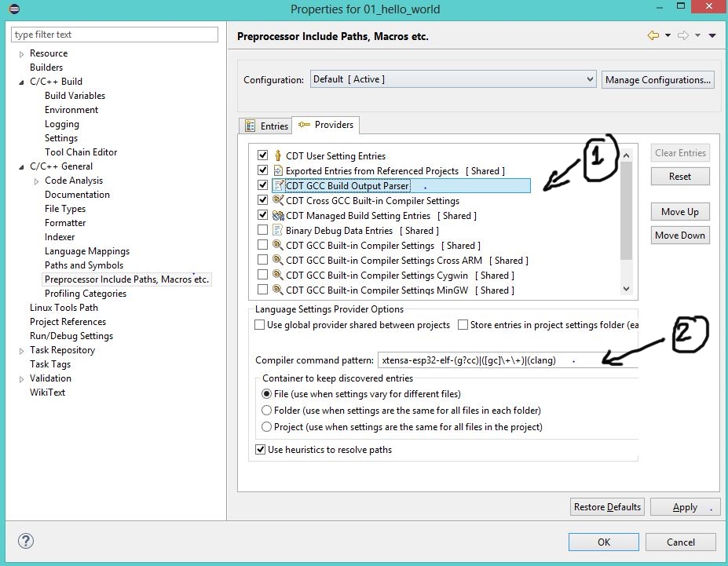Viewport: 728px width, 566px height.
Task: Switch to the Entries tab
Action: pos(267,126)
